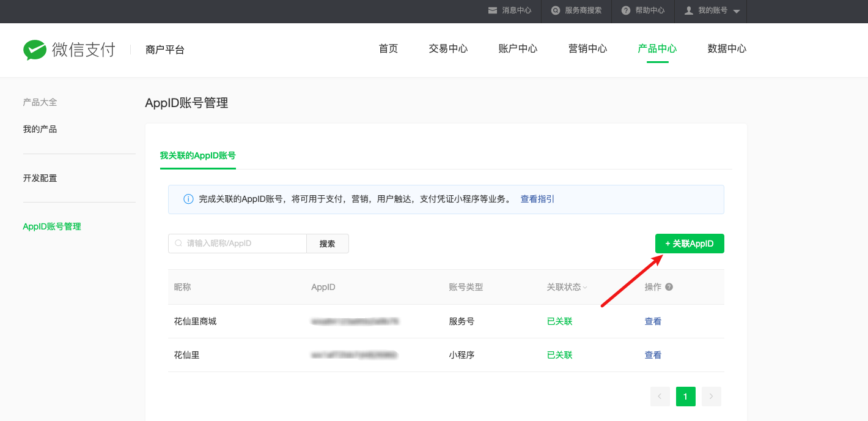Screen dimensions: 868x421
Task: Open 数据中心 menu item
Action: [727, 49]
